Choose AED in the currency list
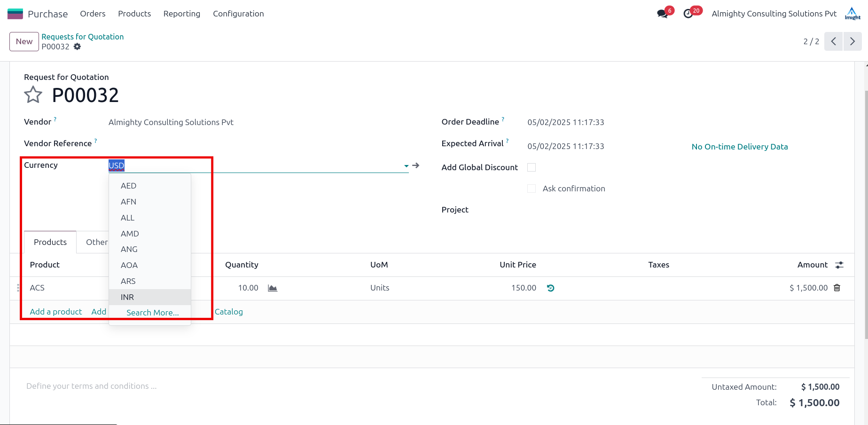 pyautogui.click(x=128, y=186)
